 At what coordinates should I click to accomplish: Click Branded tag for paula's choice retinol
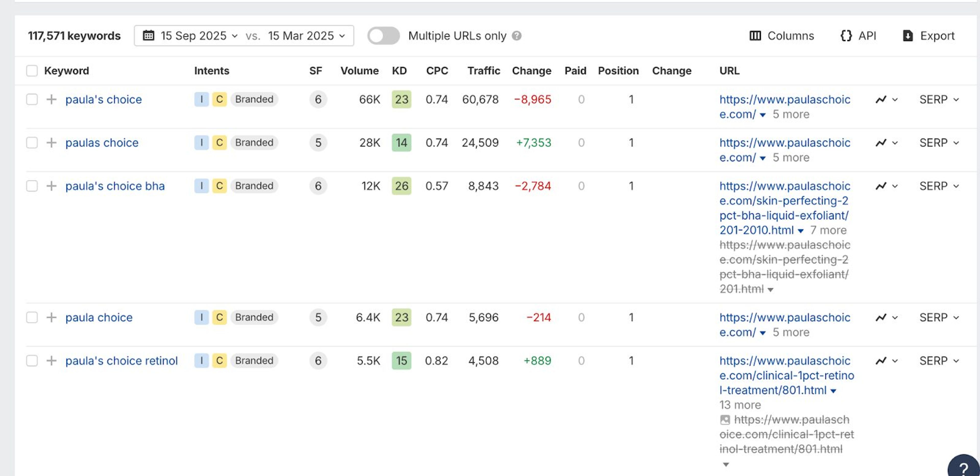(x=254, y=361)
